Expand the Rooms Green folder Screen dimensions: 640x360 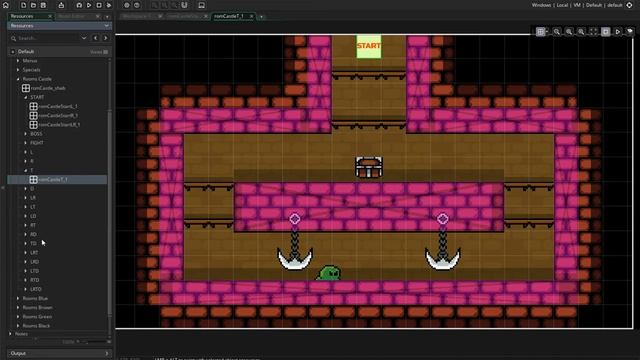18,316
